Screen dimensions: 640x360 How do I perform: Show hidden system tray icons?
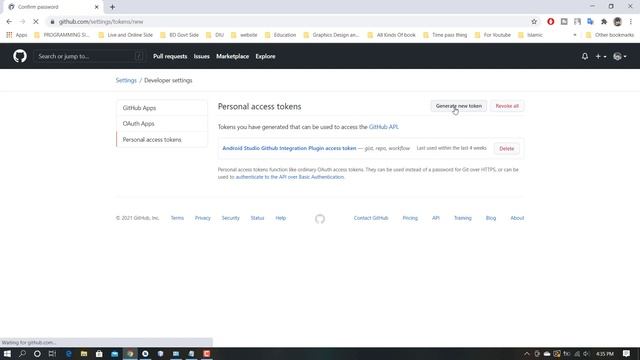click(527, 354)
